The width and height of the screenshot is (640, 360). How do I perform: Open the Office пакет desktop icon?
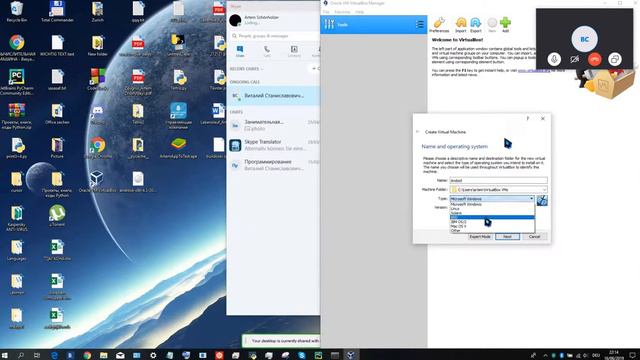[x=57, y=114]
